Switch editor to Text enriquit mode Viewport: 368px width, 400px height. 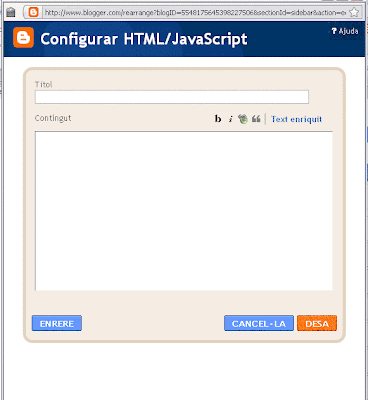click(296, 119)
